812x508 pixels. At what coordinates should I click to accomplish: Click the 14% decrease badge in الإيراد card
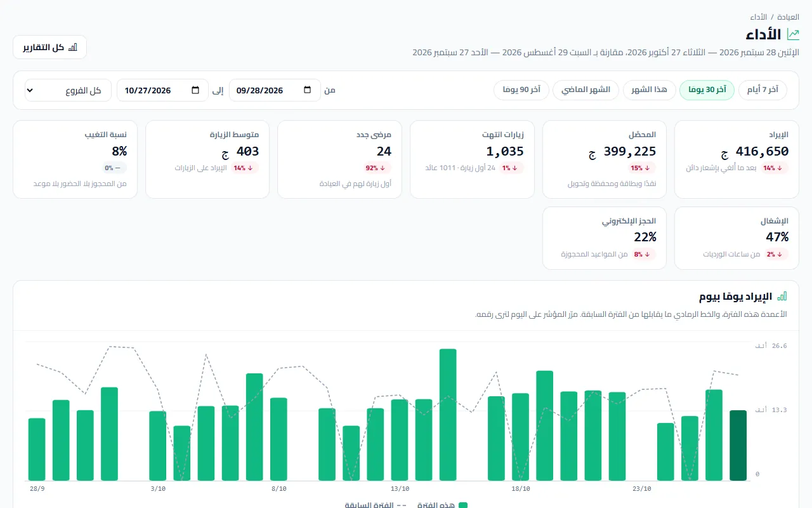click(x=773, y=168)
